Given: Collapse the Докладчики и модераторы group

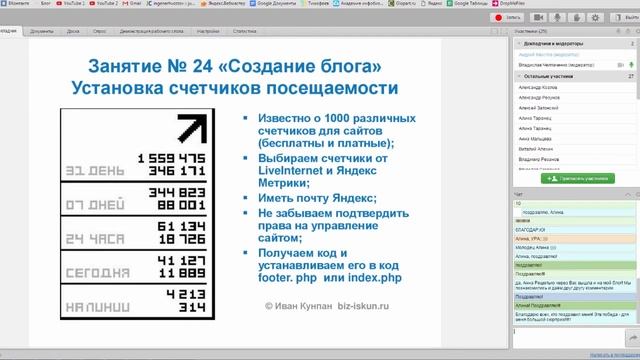Looking at the screenshot, I should [519, 43].
